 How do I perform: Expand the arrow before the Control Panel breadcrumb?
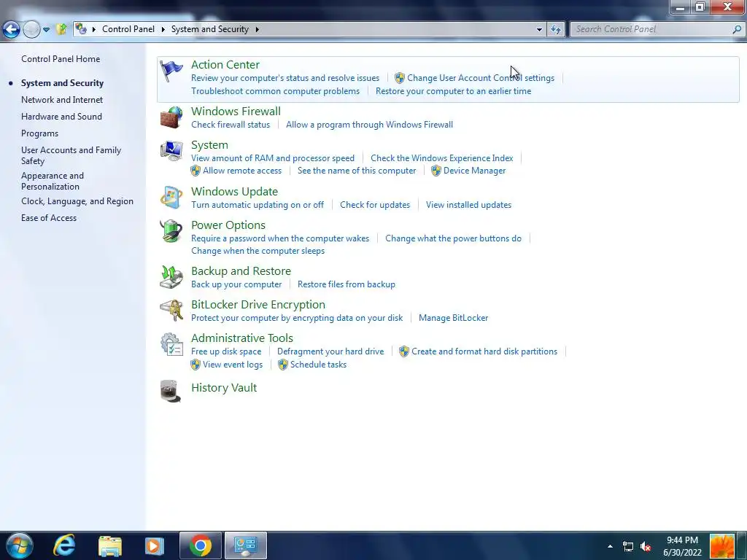pos(94,29)
